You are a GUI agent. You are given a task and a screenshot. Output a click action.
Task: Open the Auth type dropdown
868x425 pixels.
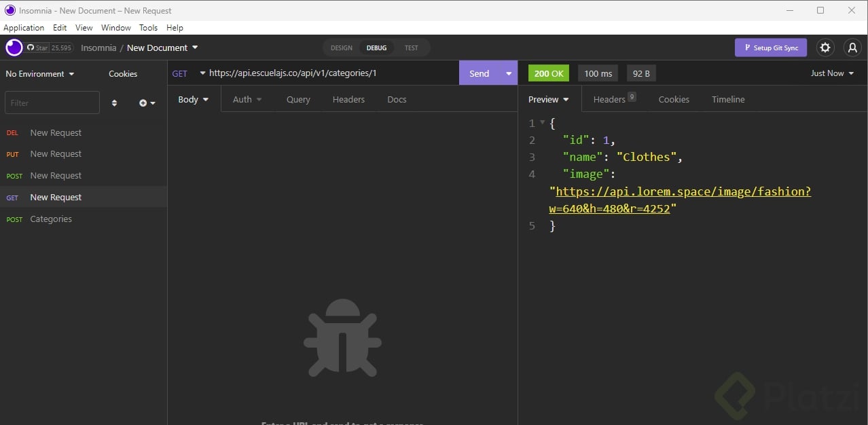pos(247,99)
